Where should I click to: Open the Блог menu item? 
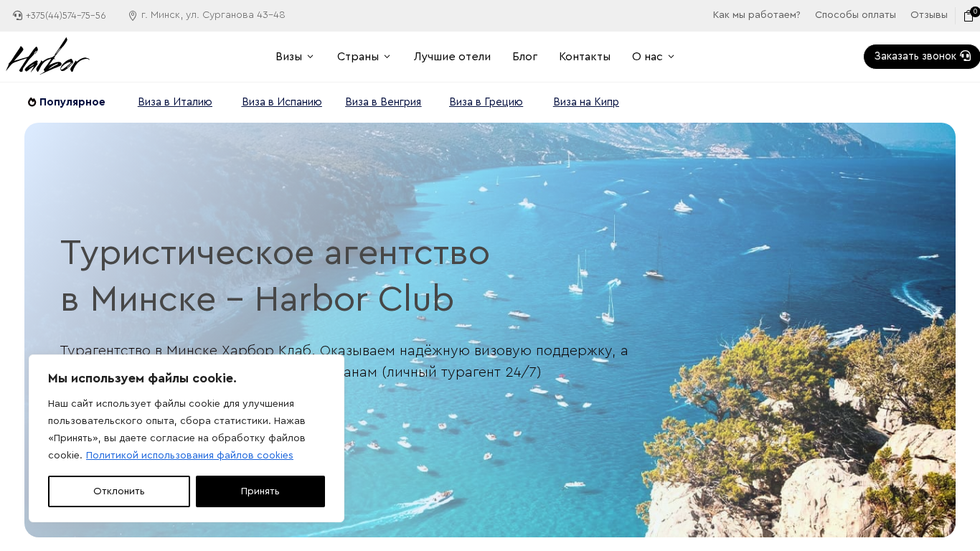pyautogui.click(x=525, y=57)
